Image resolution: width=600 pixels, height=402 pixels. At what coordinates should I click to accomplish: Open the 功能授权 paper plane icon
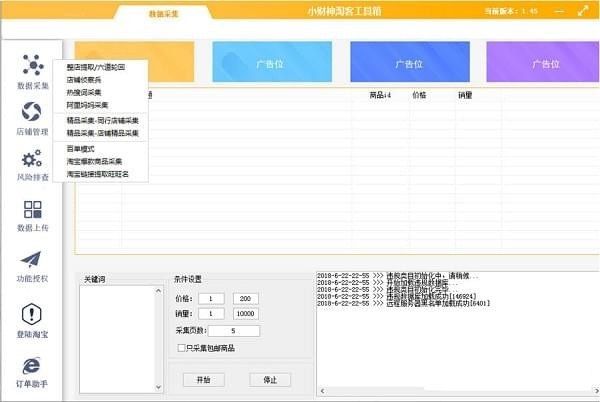pyautogui.click(x=31, y=259)
